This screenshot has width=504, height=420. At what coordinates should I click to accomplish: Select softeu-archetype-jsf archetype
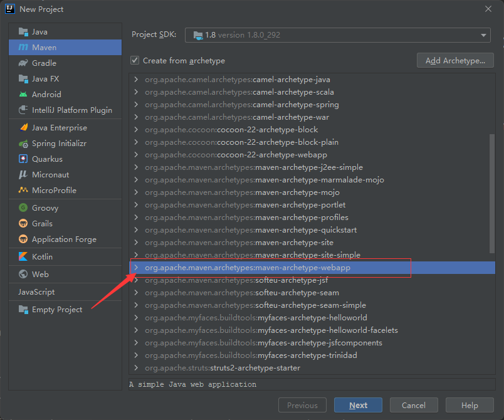coord(312,280)
